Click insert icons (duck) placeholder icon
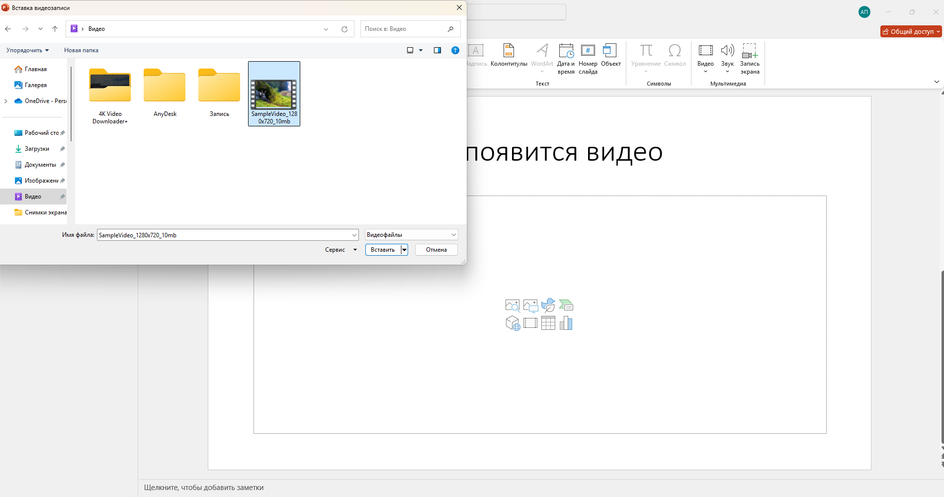 click(x=548, y=306)
